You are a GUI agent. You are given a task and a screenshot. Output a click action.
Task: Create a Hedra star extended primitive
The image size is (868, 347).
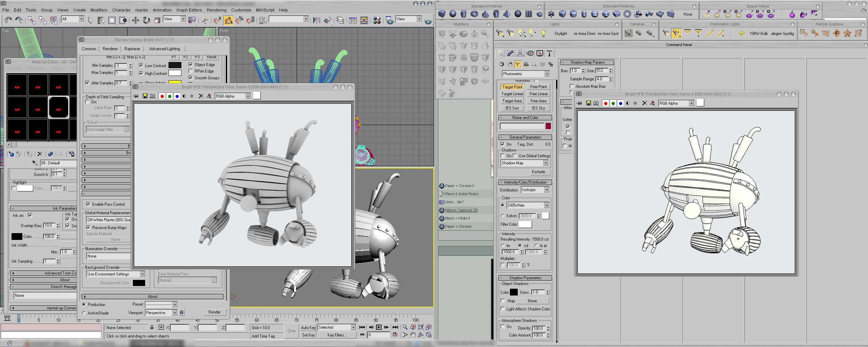tap(551, 14)
